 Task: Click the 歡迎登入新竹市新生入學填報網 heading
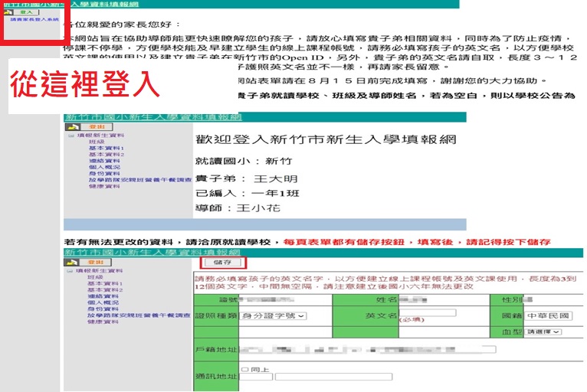(326, 140)
